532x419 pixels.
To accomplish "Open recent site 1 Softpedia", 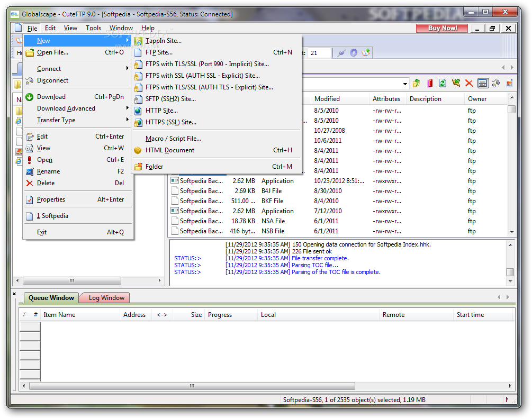I will [x=78, y=216].
